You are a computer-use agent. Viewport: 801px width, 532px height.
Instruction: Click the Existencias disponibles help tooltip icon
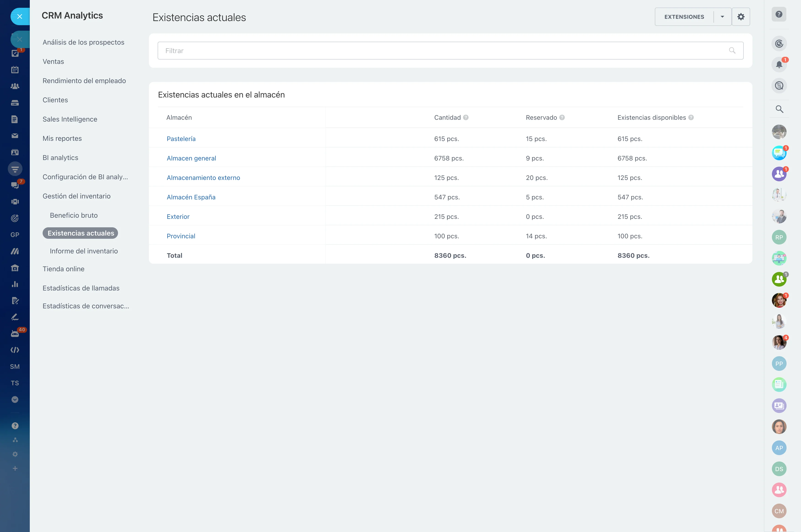tap(691, 117)
